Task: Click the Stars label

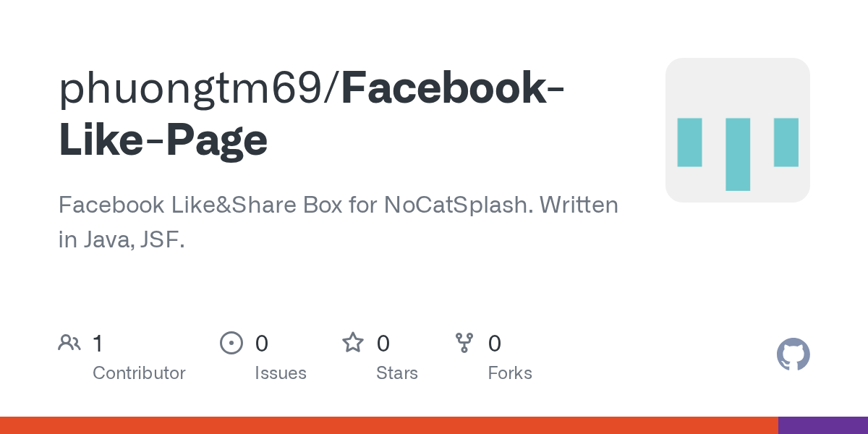Action: tap(397, 373)
